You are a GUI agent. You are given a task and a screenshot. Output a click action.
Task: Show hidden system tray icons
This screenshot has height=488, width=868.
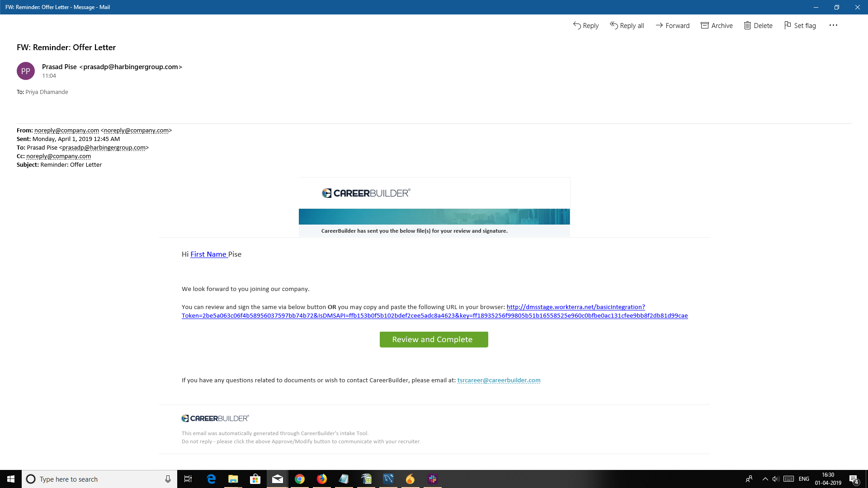click(x=765, y=479)
